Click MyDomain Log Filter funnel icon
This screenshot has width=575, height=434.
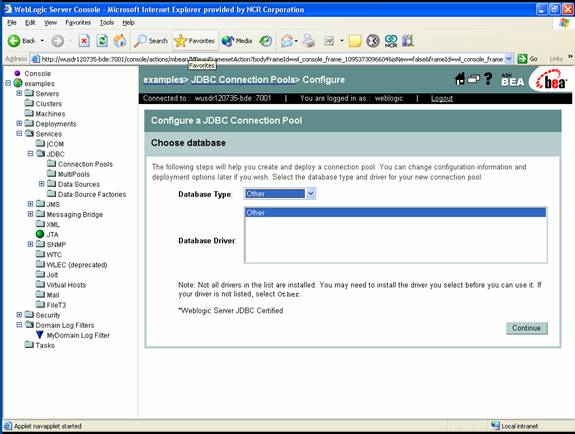tap(40, 334)
